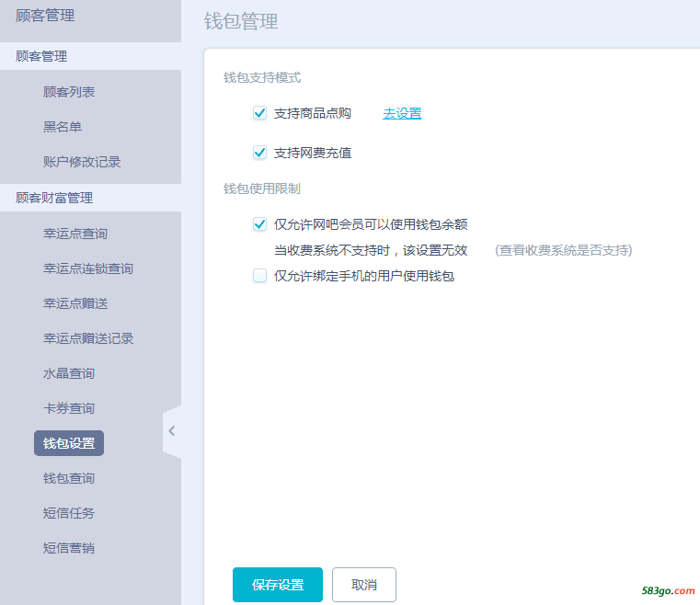
Task: Click the 取消 button
Action: click(x=364, y=585)
